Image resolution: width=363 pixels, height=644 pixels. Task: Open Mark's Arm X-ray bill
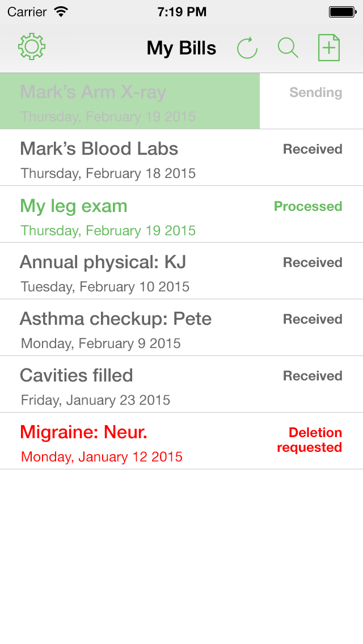click(x=93, y=92)
